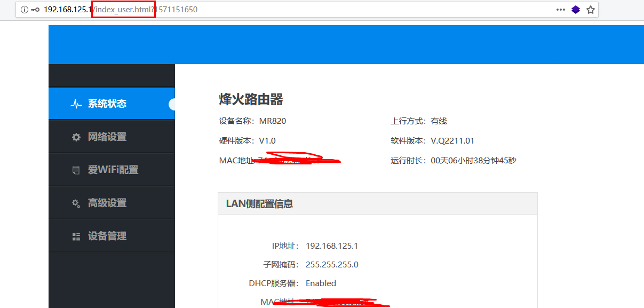
Task: Switch to 设备管理 in the sidebar
Action: coord(107,236)
